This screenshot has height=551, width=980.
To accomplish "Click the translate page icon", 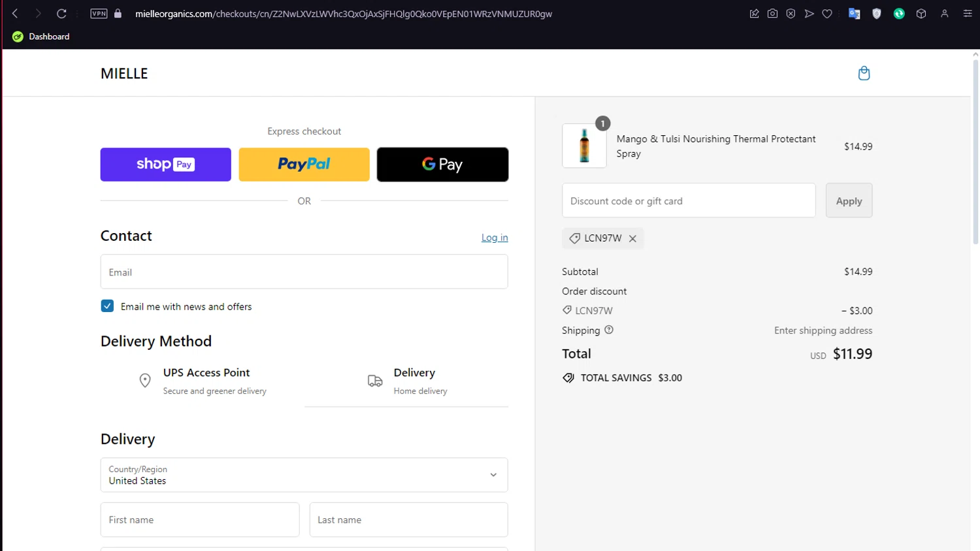I will (x=854, y=14).
